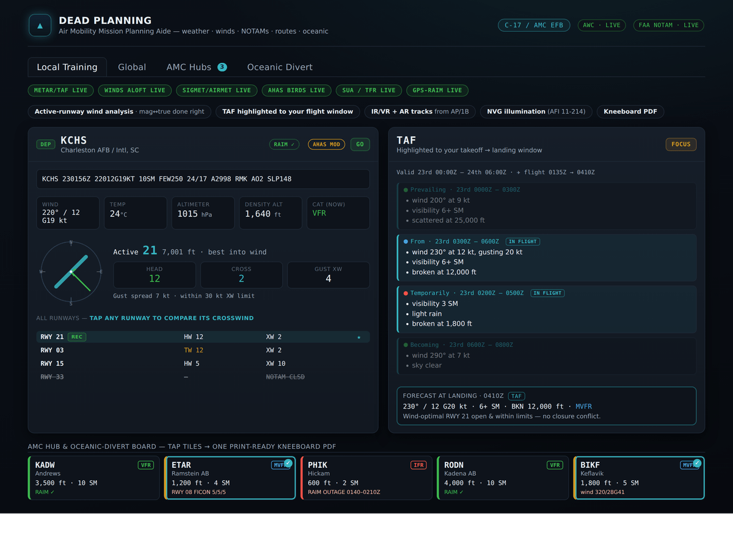The image size is (733, 560).
Task: Open the Kneeboard PDF button
Action: [x=630, y=112]
